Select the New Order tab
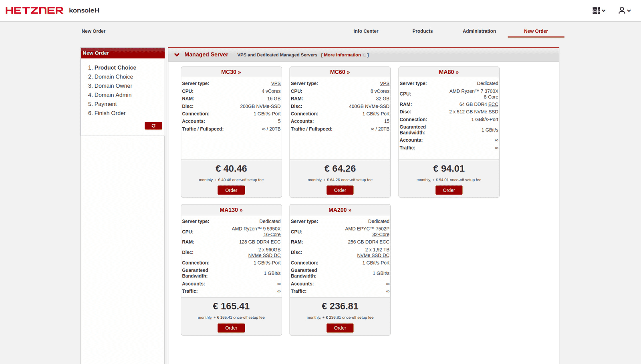This screenshot has height=364, width=641. 536,31
